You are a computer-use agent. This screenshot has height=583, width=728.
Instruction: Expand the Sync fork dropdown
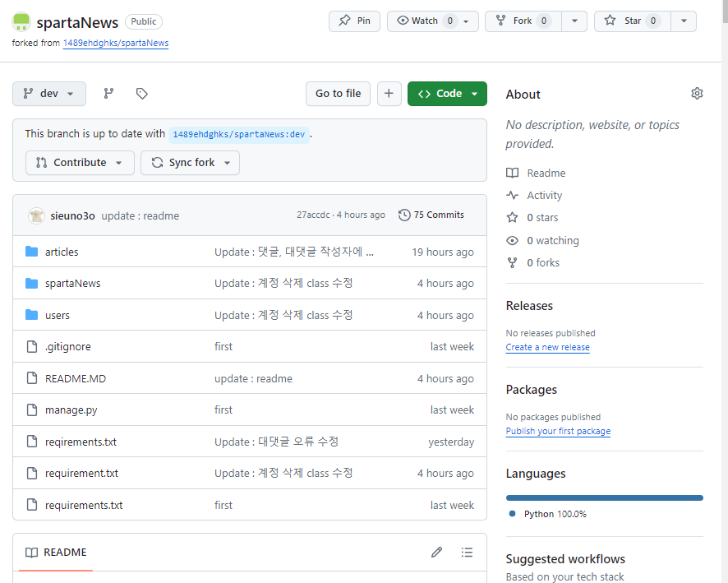(x=191, y=163)
